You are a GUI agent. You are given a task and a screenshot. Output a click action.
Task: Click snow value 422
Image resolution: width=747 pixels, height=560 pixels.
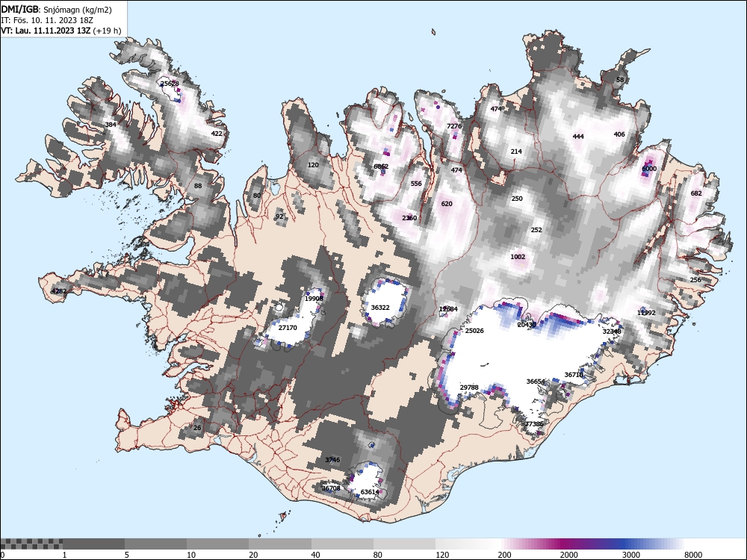tap(217, 134)
